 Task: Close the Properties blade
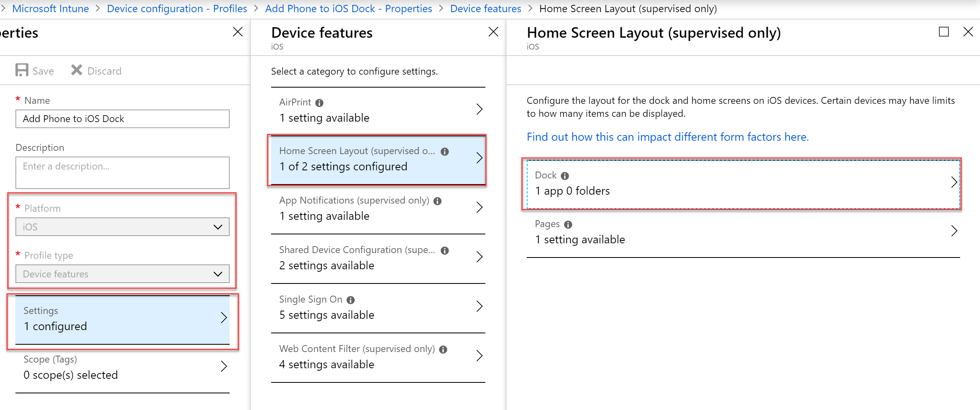click(238, 32)
